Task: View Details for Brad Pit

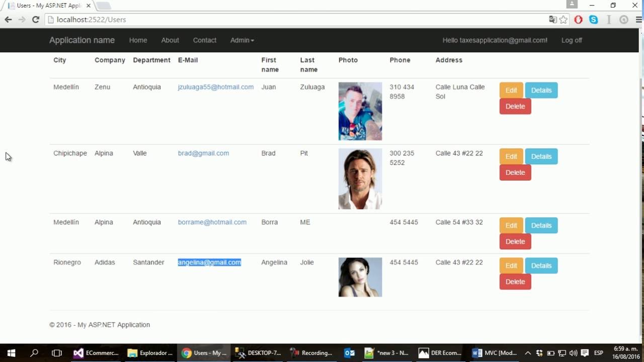Action: pos(541,156)
